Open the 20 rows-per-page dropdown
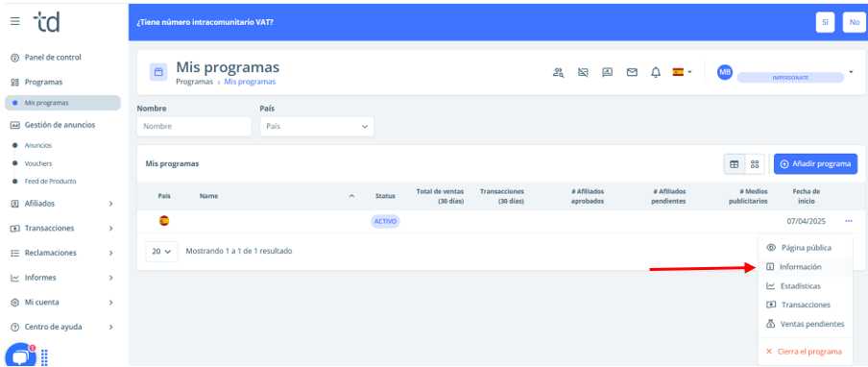 coord(161,252)
